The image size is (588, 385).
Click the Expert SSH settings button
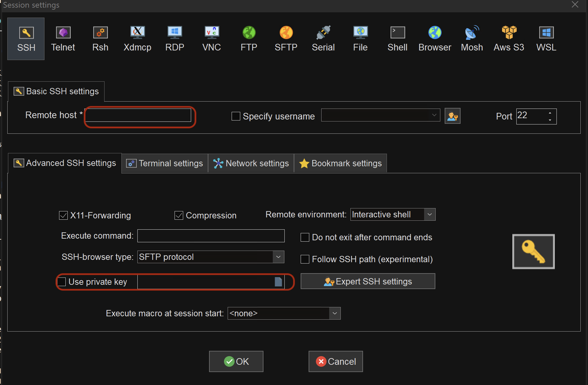(368, 281)
